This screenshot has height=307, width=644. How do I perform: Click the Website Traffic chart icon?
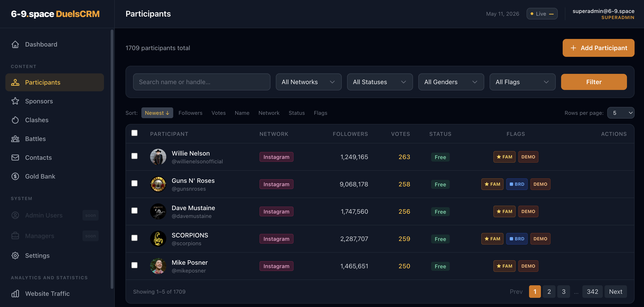click(x=15, y=294)
